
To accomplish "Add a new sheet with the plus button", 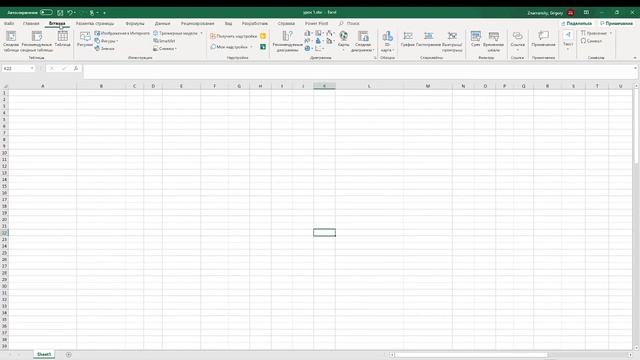I will pyautogui.click(x=69, y=355).
